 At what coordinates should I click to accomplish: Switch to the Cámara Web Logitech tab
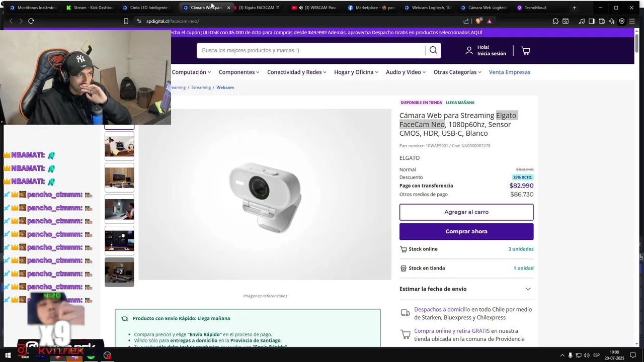[x=485, y=8]
